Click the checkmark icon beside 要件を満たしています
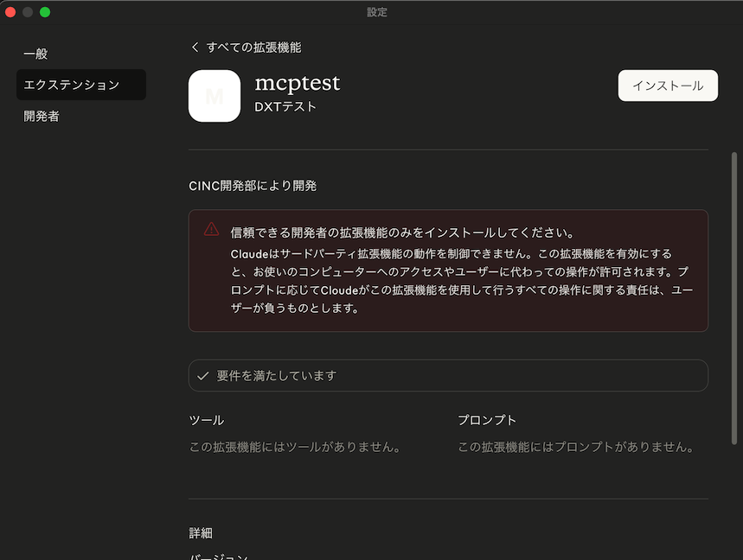This screenshot has height=560, width=743. click(x=202, y=376)
